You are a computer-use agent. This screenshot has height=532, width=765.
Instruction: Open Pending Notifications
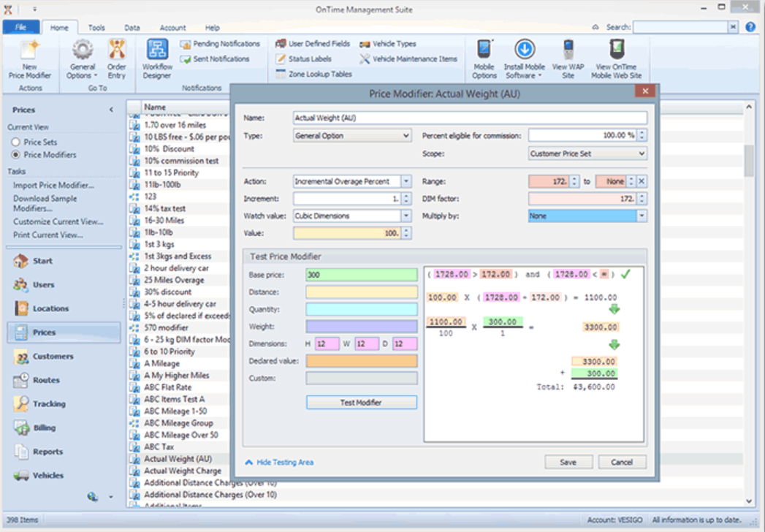coord(220,44)
